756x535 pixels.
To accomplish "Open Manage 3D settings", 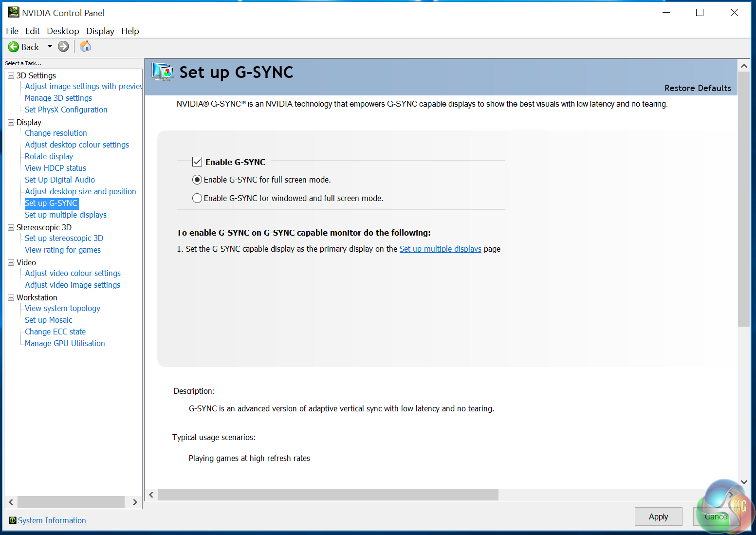I will click(x=58, y=98).
